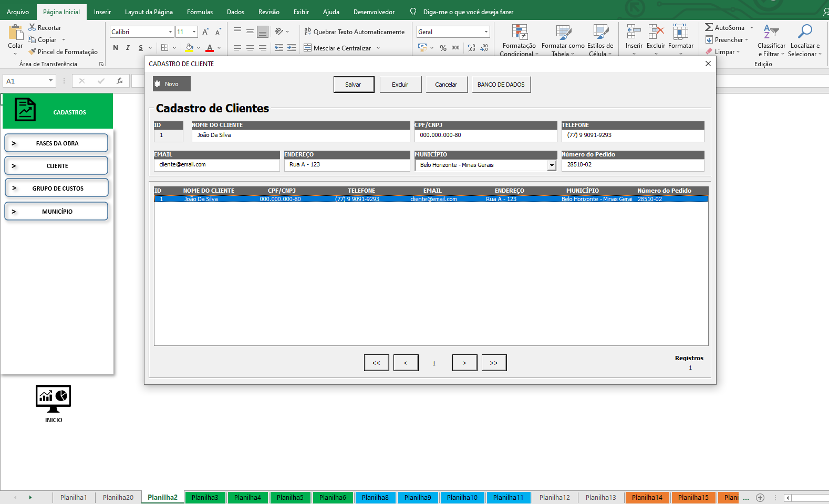829x504 pixels.
Task: Click the Nome do Cliente input field
Action: click(x=300, y=135)
